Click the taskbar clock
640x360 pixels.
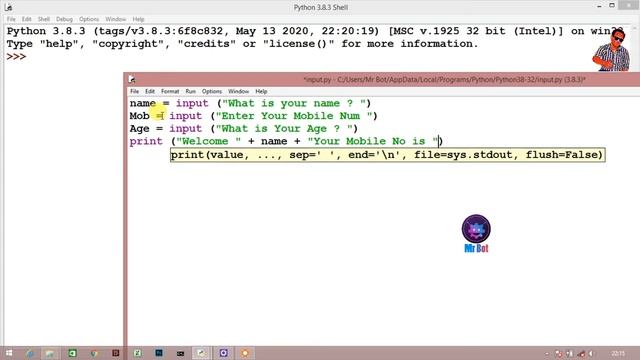tap(618, 353)
